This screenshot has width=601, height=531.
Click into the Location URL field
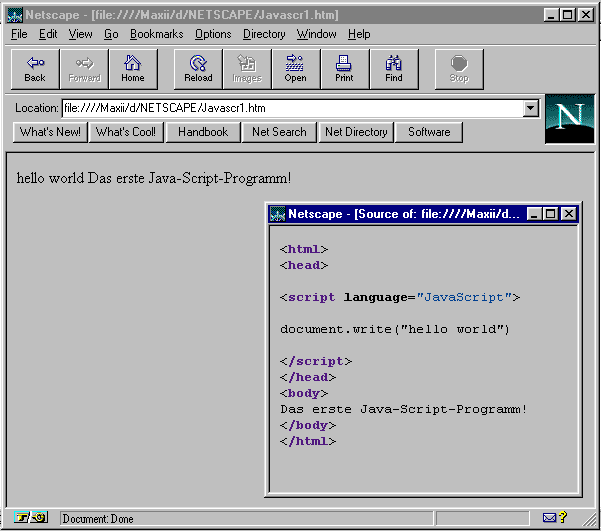292,108
